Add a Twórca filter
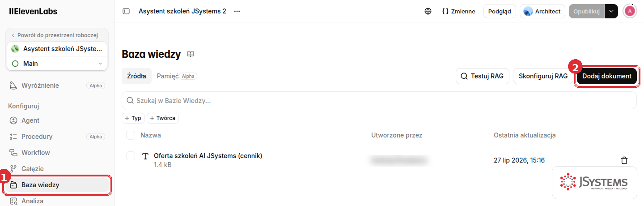 [x=163, y=118]
